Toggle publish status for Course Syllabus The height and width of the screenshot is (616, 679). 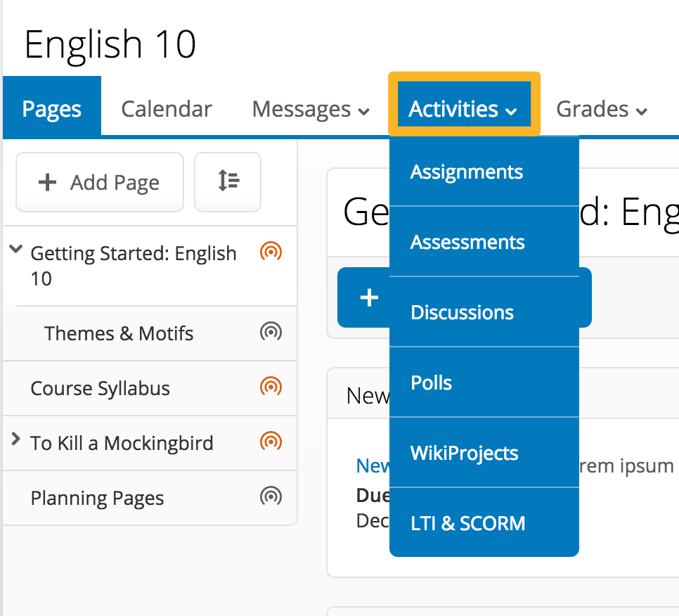(271, 387)
